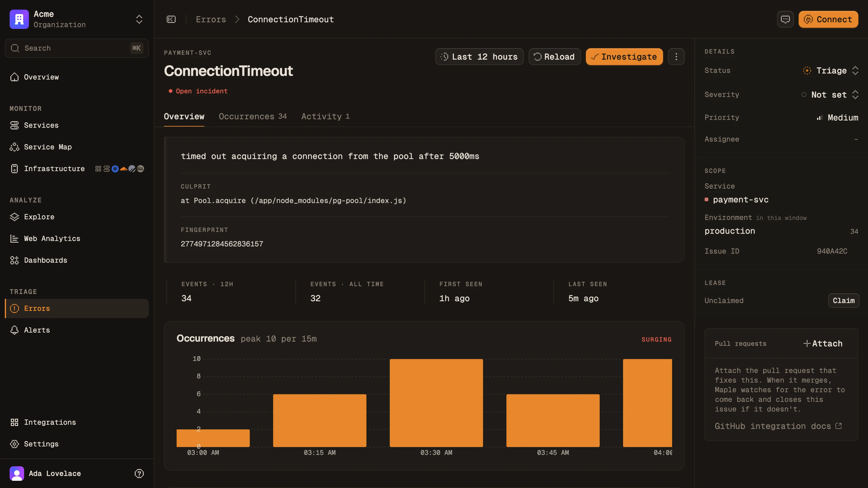Collapse the sidebar with panel toggle icon

point(171,19)
